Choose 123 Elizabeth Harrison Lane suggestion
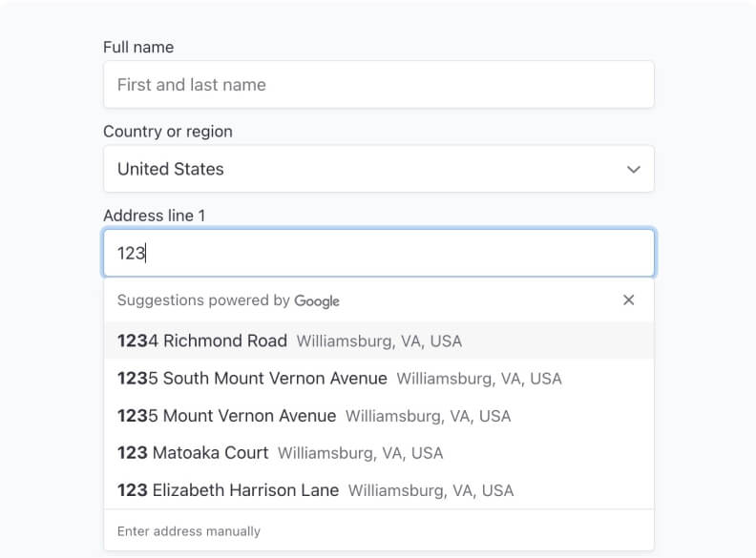Viewport: 756px width, 558px height. (x=228, y=490)
